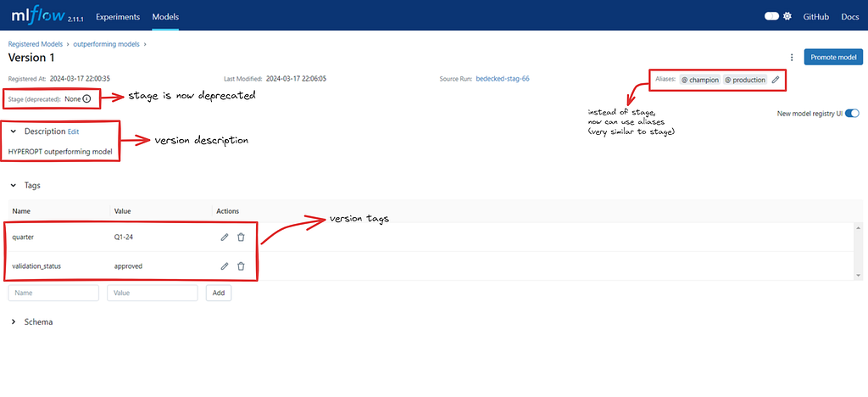This screenshot has height=397, width=868.
Task: Open source run bedecked-stag-66
Action: tap(502, 79)
